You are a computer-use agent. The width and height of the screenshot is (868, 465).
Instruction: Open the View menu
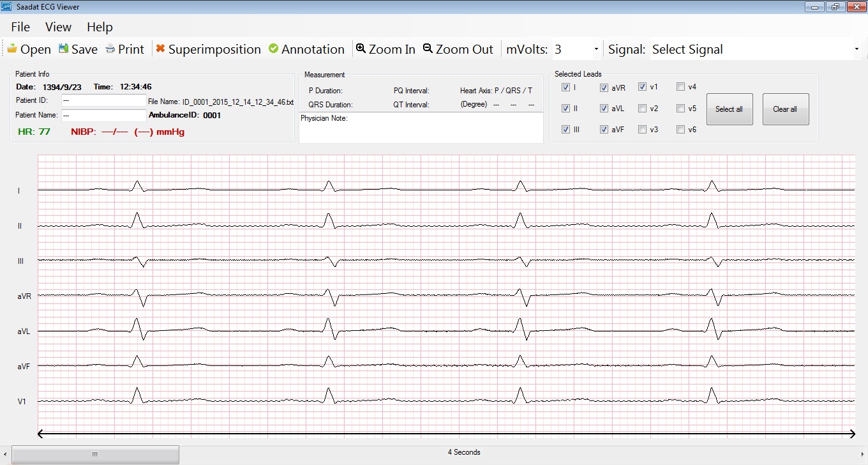click(57, 27)
